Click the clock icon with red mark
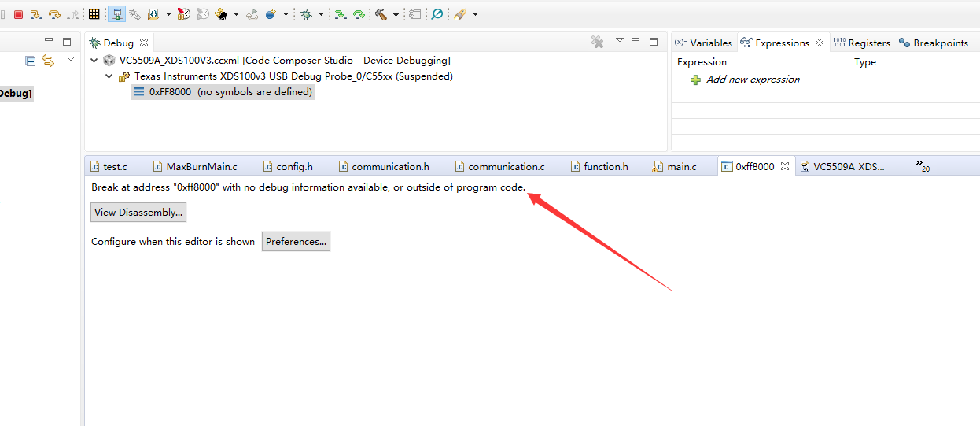Image resolution: width=980 pixels, height=426 pixels. 183,14
